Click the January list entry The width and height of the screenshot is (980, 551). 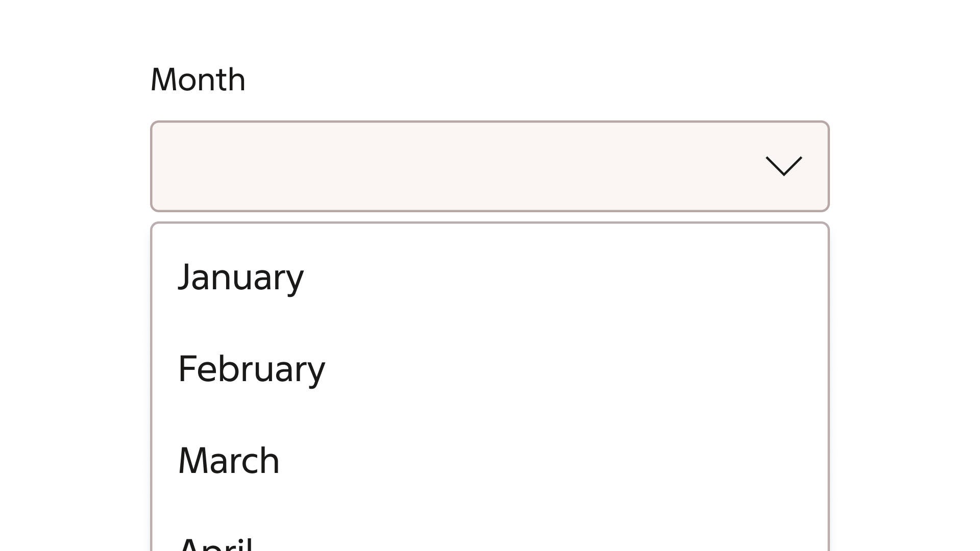pos(489,277)
